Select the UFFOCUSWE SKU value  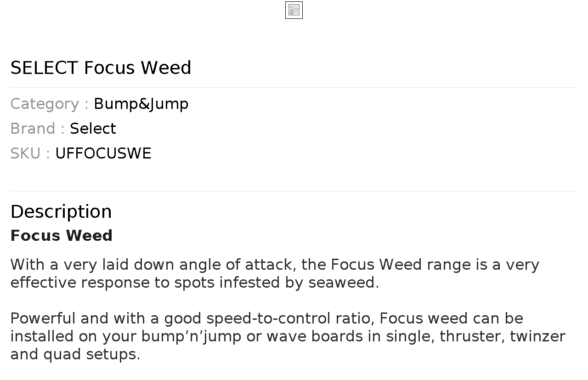click(103, 153)
